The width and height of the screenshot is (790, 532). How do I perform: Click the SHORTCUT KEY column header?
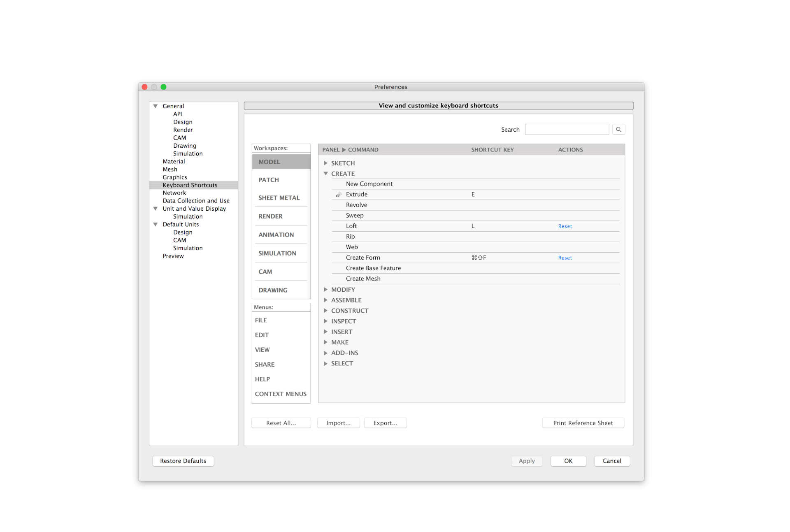(493, 150)
